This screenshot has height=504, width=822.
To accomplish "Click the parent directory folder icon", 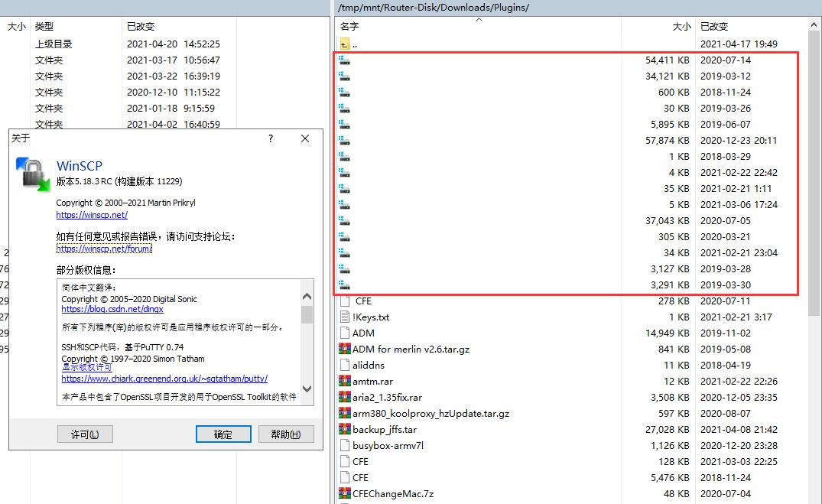I will [344, 44].
